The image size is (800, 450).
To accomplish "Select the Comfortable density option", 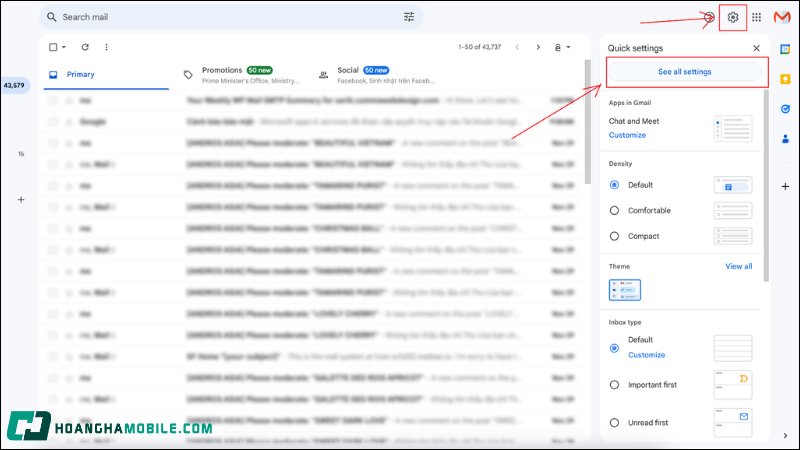I will coord(614,210).
